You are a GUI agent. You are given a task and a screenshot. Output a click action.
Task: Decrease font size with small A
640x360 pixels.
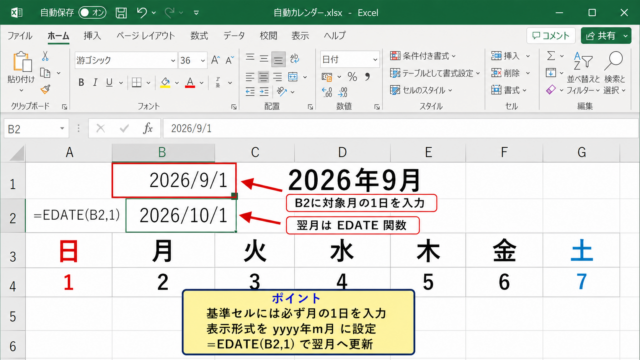(229, 60)
